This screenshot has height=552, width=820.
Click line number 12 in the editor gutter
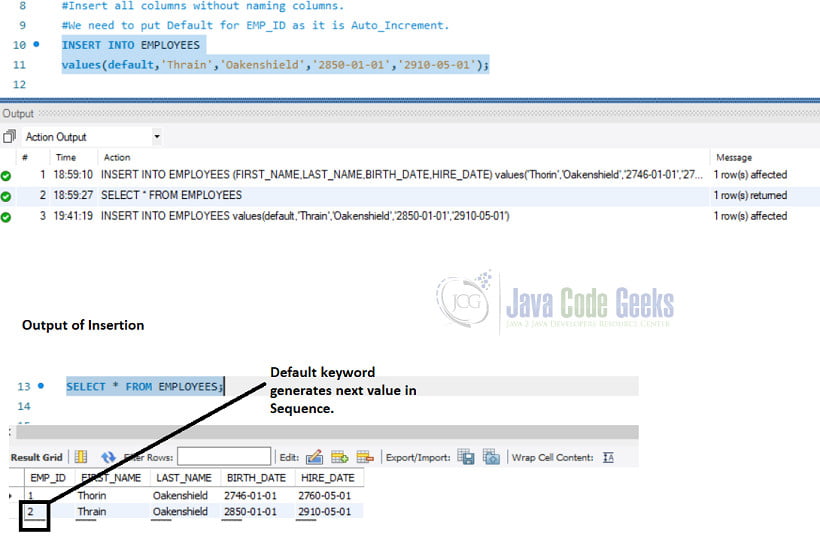pos(19,85)
